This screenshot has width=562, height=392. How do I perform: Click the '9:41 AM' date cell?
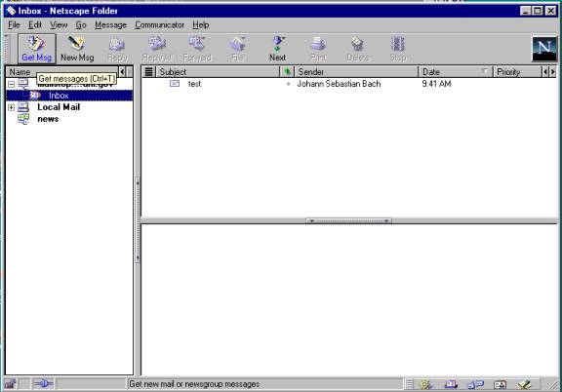pos(436,84)
